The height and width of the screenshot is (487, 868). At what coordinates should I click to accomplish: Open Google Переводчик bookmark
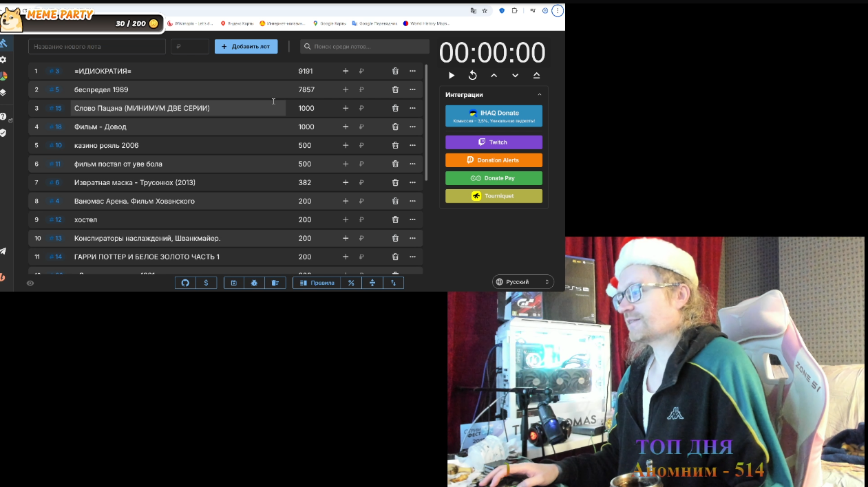click(x=375, y=23)
